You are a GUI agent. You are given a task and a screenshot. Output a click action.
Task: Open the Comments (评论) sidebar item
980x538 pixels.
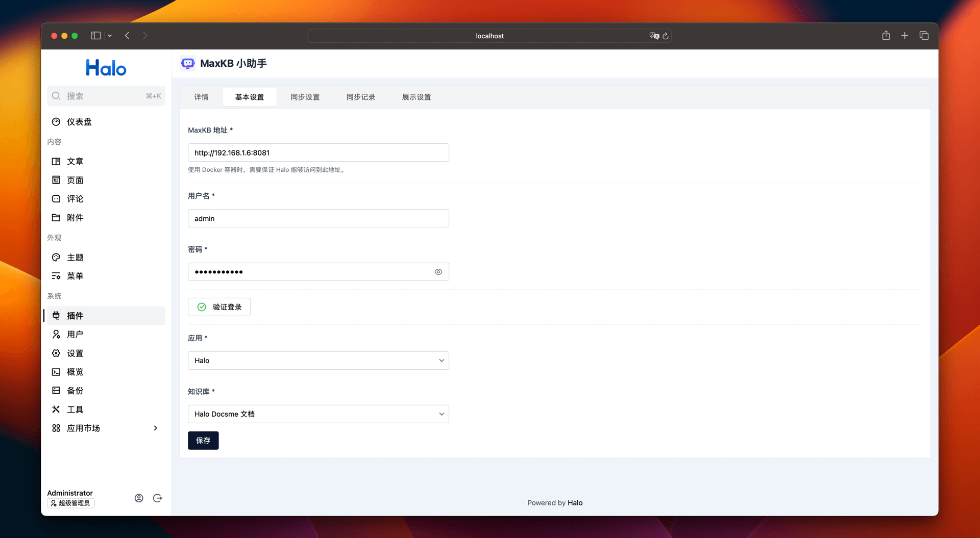[106, 199]
